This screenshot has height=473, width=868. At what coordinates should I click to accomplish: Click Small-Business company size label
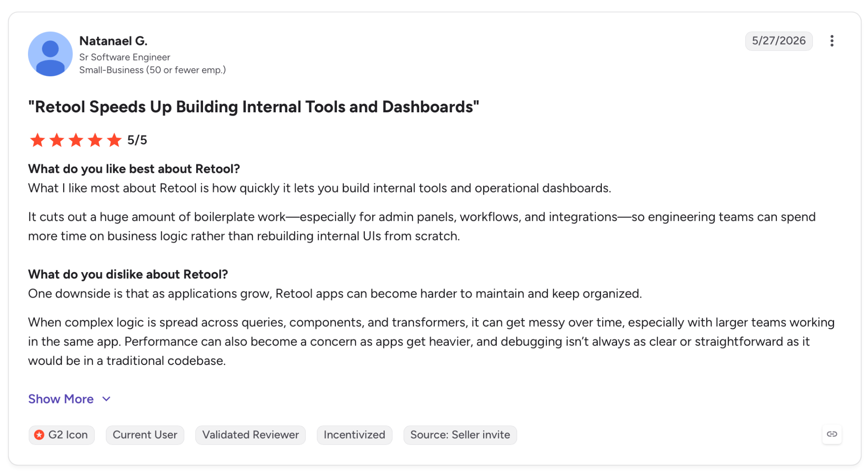tap(153, 70)
